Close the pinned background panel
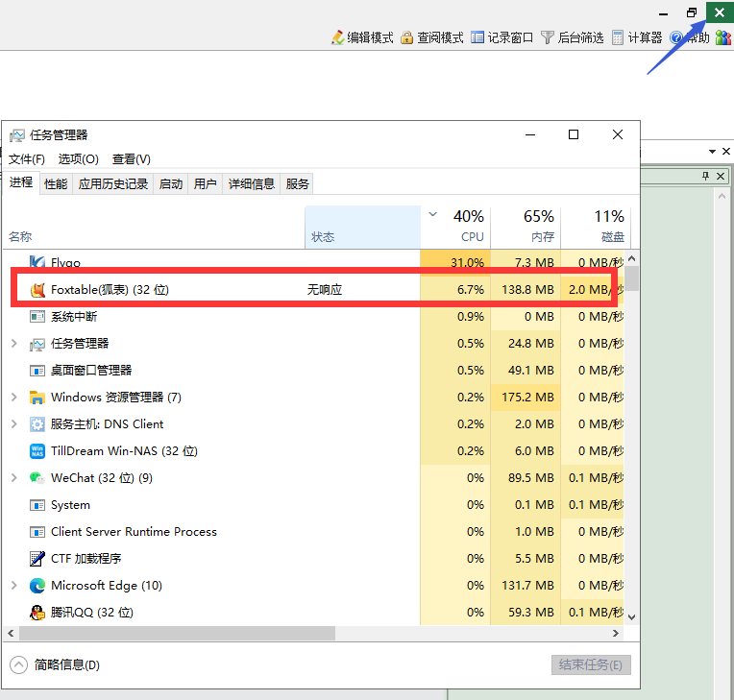 pos(721,176)
